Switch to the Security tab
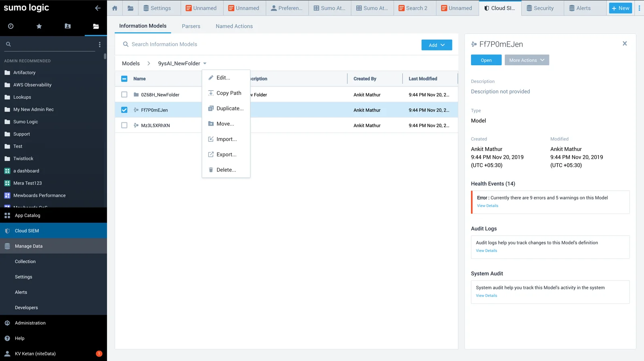This screenshot has height=361, width=644. 542,8
